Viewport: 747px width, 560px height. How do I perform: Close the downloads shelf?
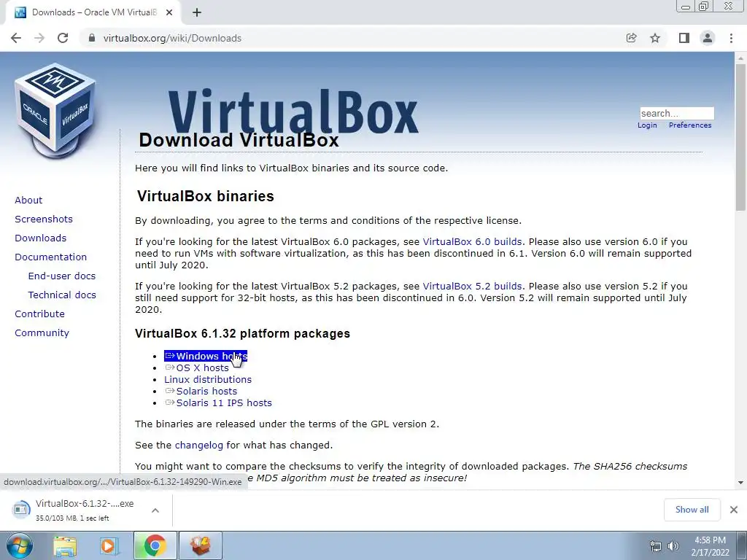[x=734, y=510]
